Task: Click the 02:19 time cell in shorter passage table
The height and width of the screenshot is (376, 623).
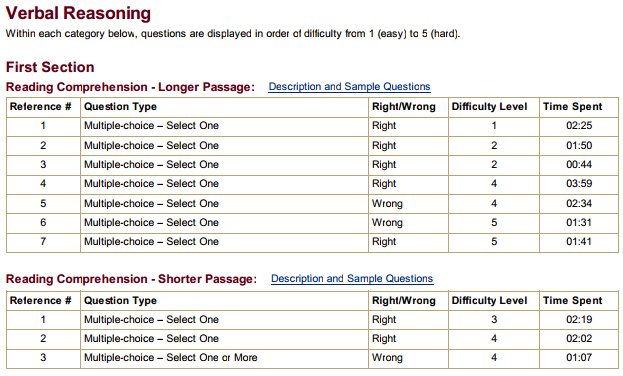Action: pyautogui.click(x=579, y=320)
